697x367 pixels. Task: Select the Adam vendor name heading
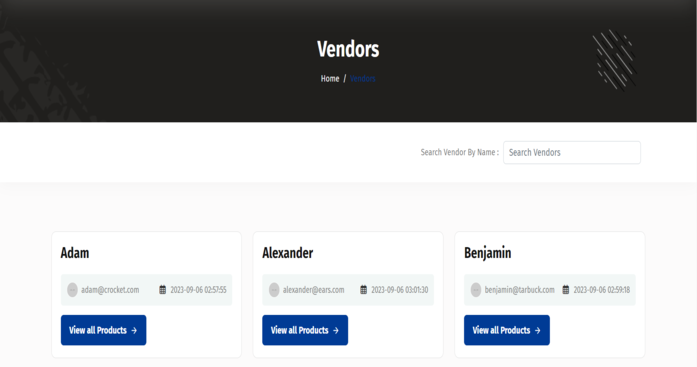(75, 253)
